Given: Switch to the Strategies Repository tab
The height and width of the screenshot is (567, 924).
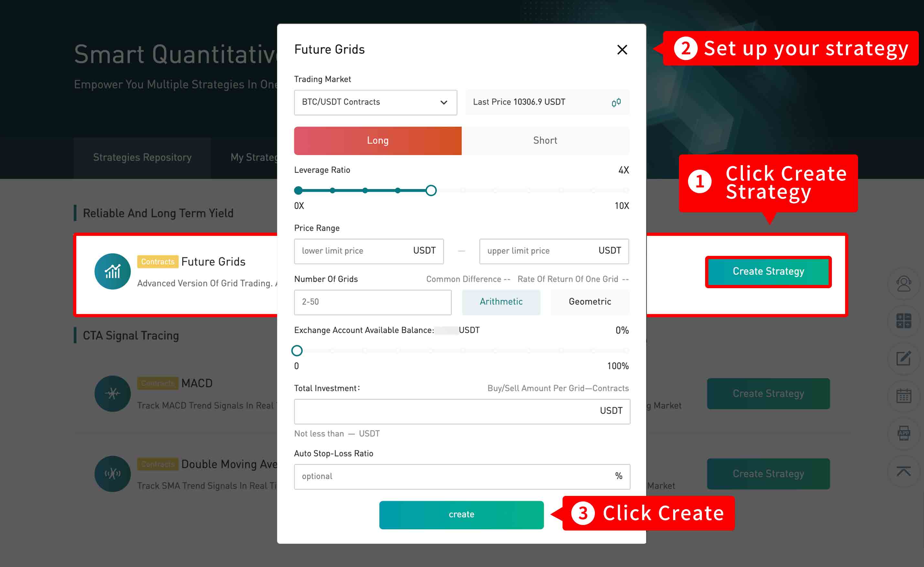Looking at the screenshot, I should coord(142,158).
